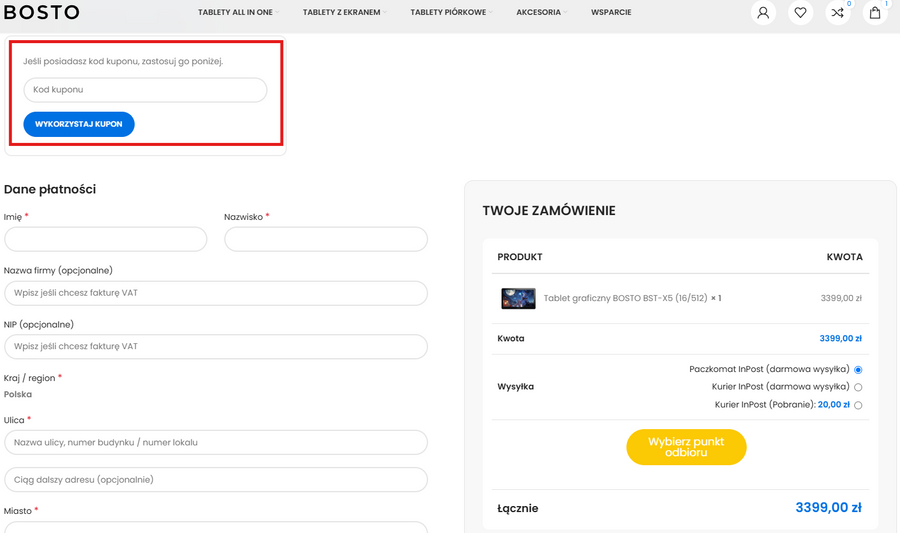Open the wishlist heart icon
The height and width of the screenshot is (533, 900).
(x=800, y=13)
